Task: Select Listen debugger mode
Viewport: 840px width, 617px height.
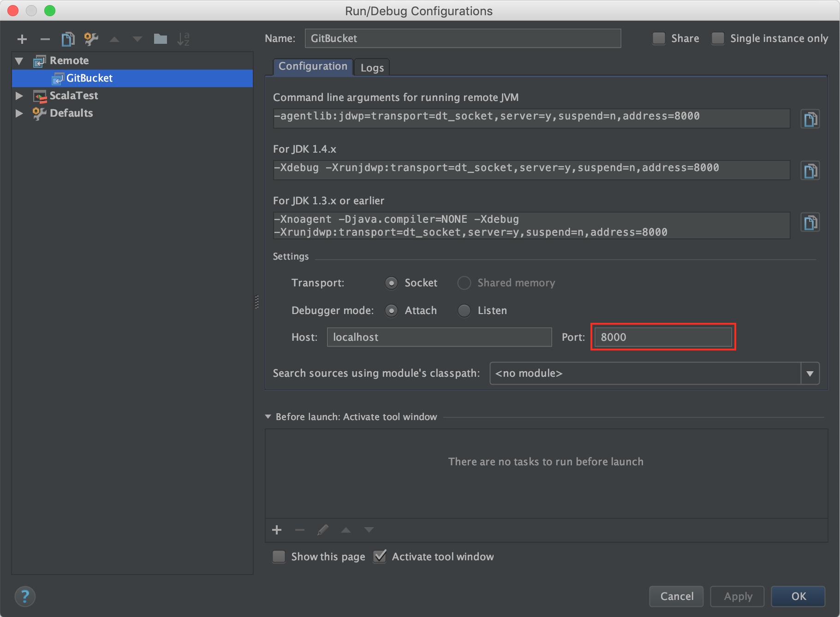Action: [x=464, y=310]
